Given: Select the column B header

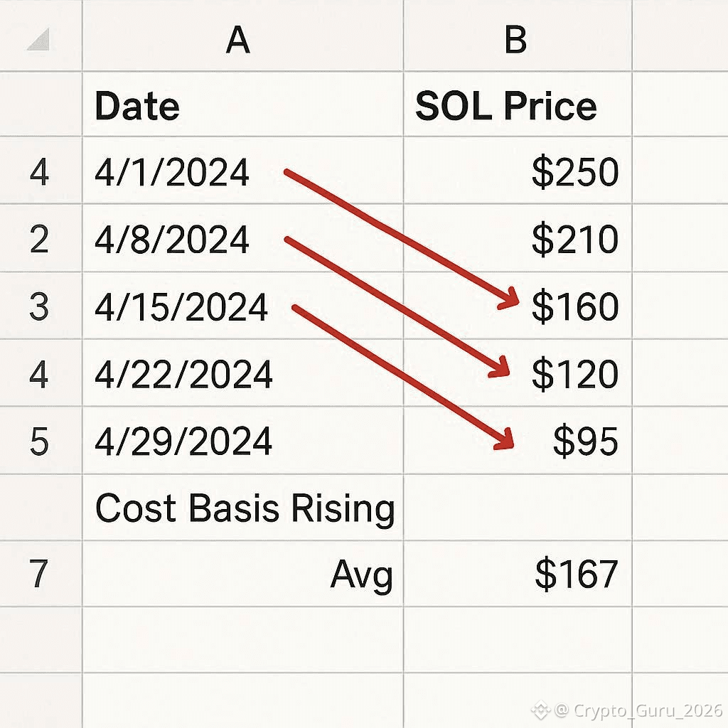Looking at the screenshot, I should click(515, 41).
